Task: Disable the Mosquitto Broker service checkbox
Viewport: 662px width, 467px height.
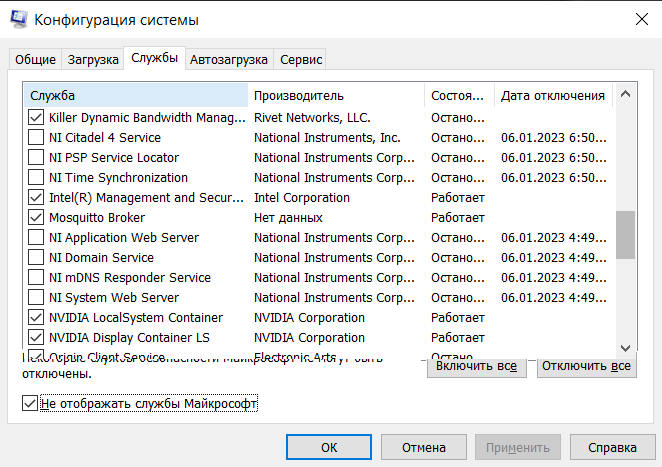Action: pyautogui.click(x=37, y=218)
